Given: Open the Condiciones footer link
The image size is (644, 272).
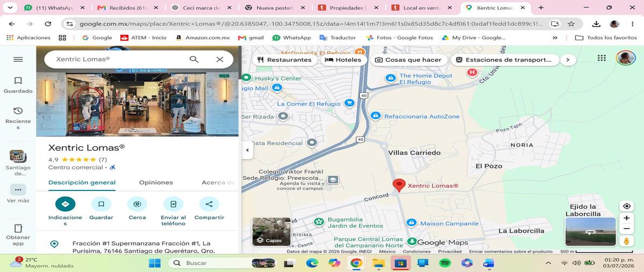Looking at the screenshot, I should pos(416,251).
